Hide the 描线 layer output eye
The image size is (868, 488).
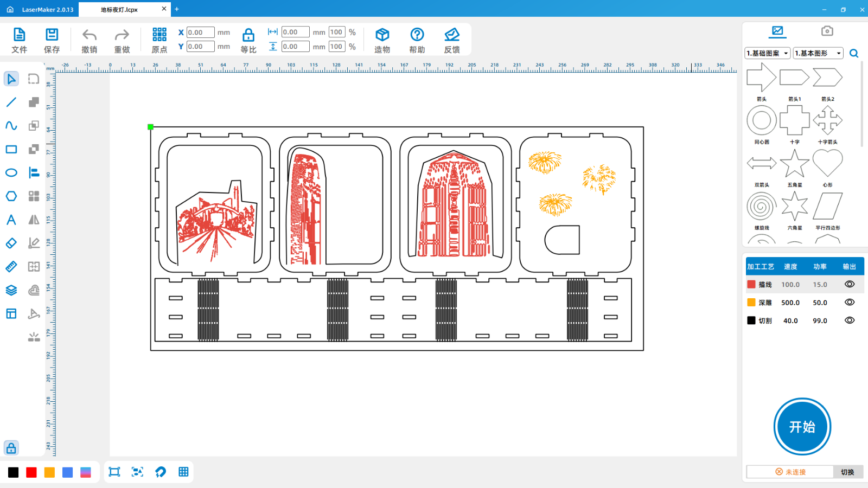click(850, 284)
